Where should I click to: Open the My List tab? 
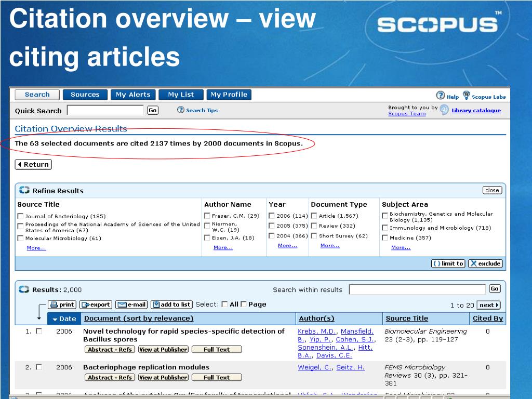pos(181,95)
